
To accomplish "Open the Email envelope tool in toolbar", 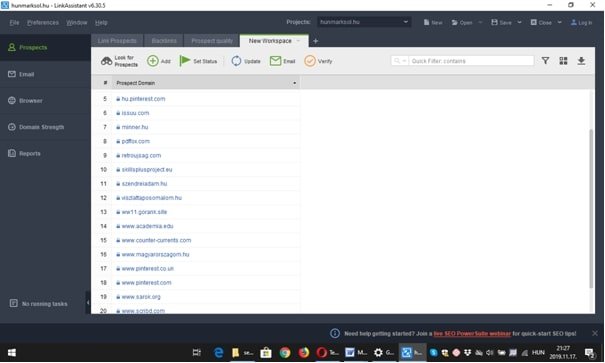I will [x=275, y=61].
